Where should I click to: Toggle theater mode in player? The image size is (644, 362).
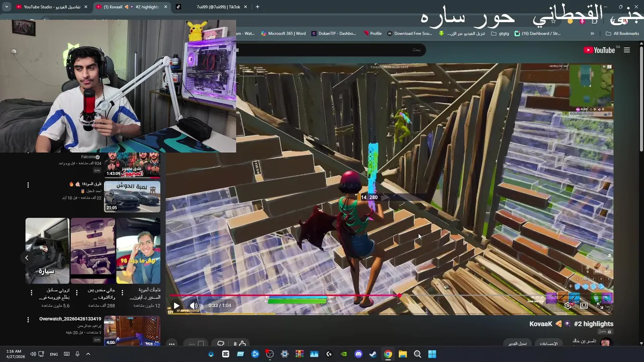click(x=584, y=305)
